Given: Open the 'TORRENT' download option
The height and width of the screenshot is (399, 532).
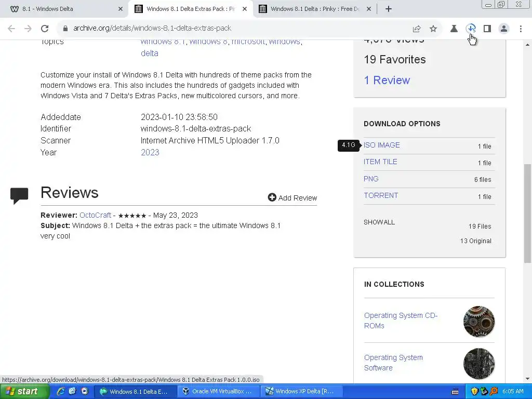Looking at the screenshot, I should click(381, 195).
